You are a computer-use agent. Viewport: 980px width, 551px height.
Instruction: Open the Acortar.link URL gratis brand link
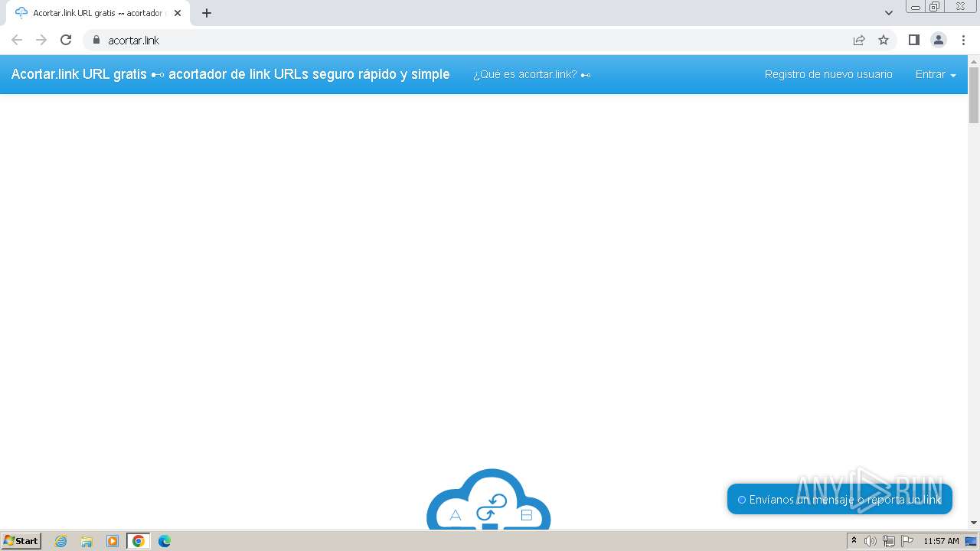click(x=230, y=74)
